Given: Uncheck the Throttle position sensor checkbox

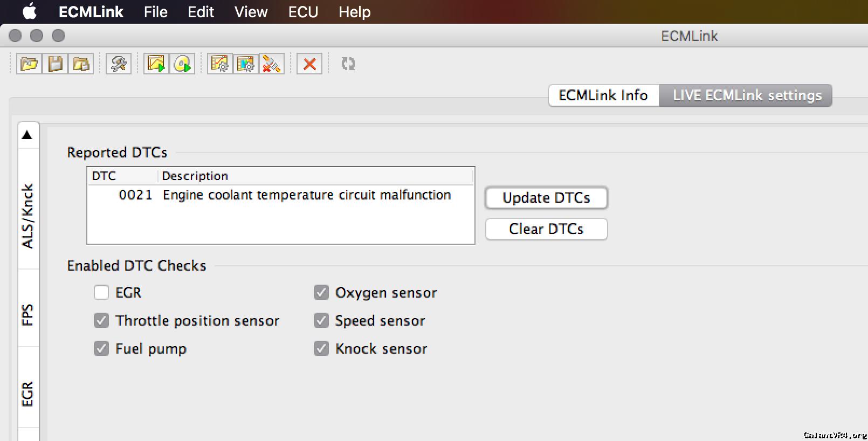Looking at the screenshot, I should 101,321.
